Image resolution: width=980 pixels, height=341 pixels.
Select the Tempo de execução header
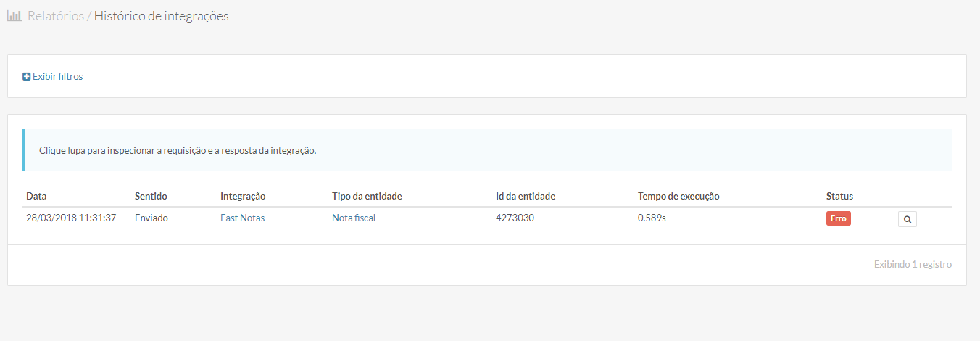coord(678,196)
